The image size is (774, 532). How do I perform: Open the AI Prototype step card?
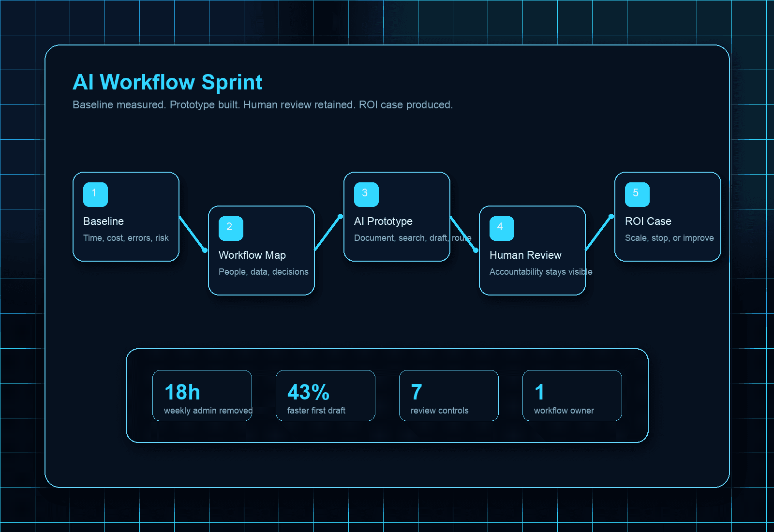[397, 216]
